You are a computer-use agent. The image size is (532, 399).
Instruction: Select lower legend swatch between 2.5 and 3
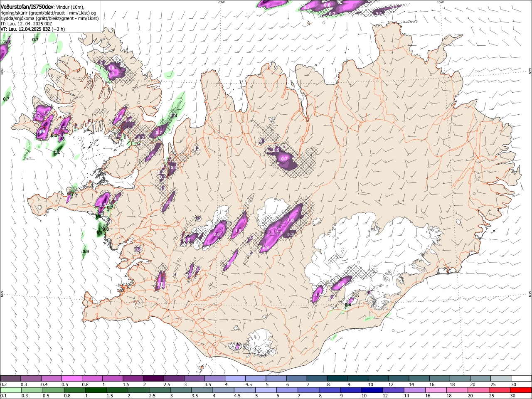(159, 390)
